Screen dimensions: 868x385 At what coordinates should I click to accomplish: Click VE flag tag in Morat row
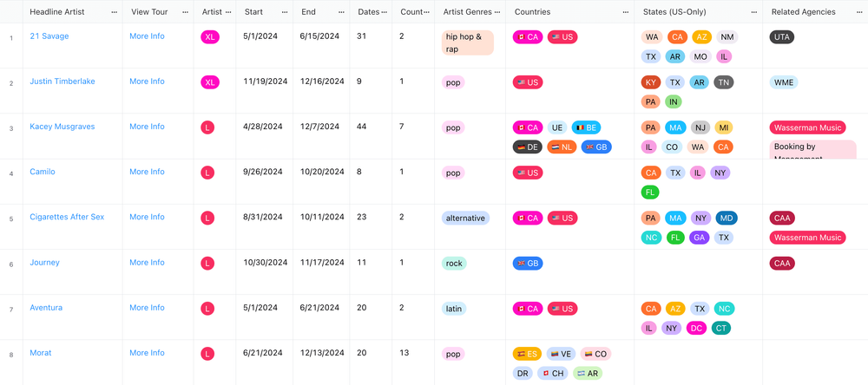point(561,354)
